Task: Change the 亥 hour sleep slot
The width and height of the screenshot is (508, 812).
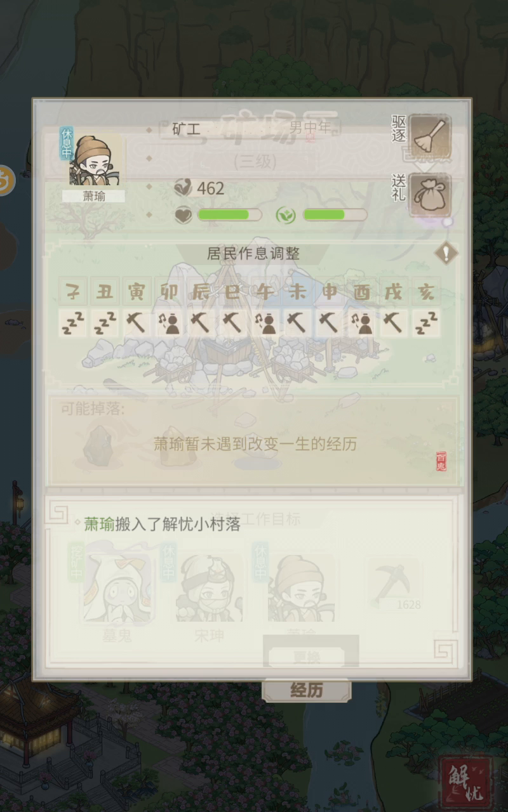Action: (426, 323)
